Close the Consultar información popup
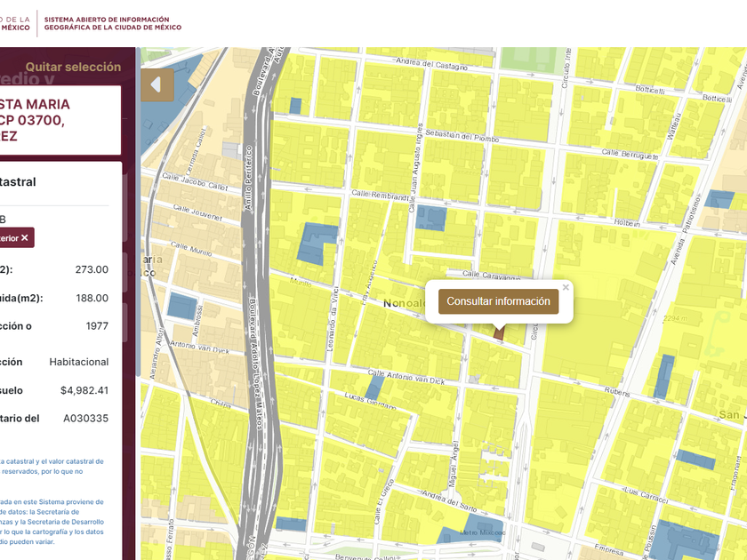747x560 pixels. coord(566,287)
